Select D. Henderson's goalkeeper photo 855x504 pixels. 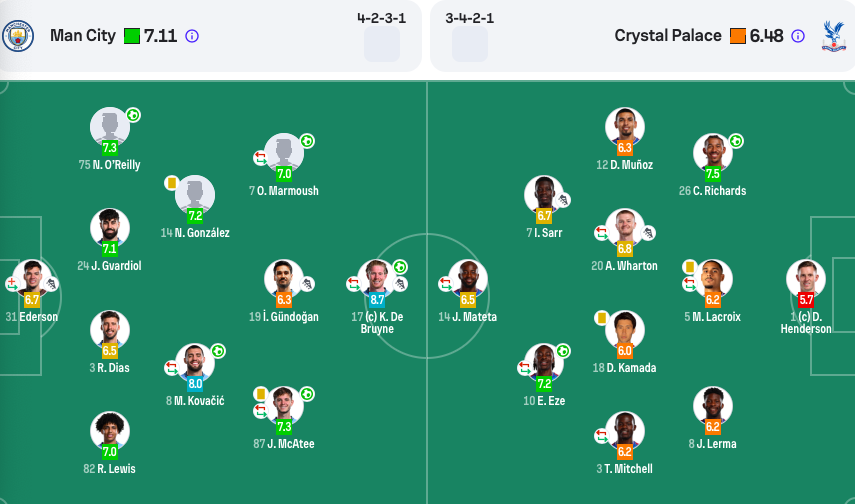[806, 278]
